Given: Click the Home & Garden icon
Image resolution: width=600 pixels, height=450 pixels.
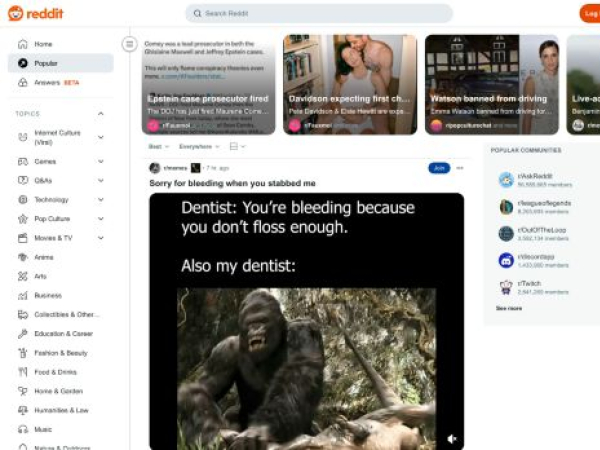Looking at the screenshot, I should click(23, 391).
